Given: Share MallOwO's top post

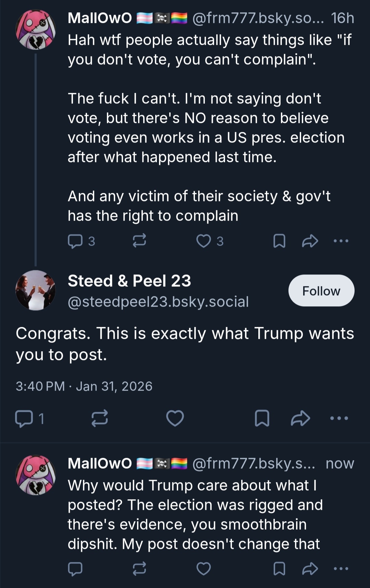Looking at the screenshot, I should click(x=310, y=241).
